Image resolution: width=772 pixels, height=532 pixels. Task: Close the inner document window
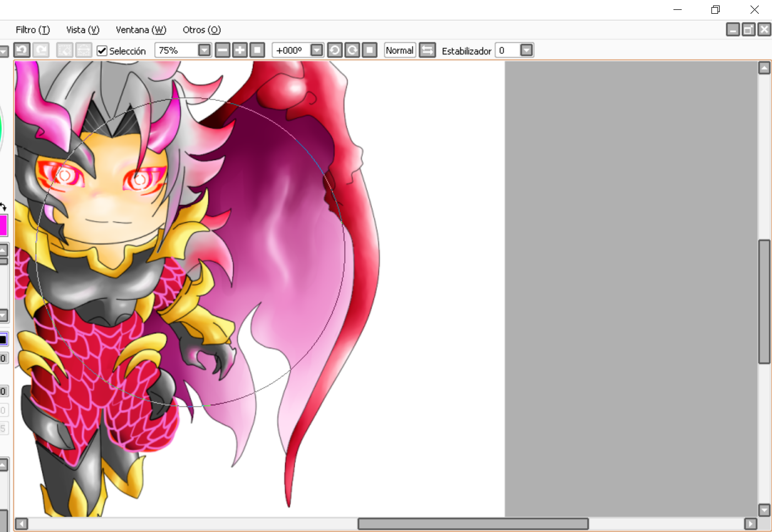[764, 29]
